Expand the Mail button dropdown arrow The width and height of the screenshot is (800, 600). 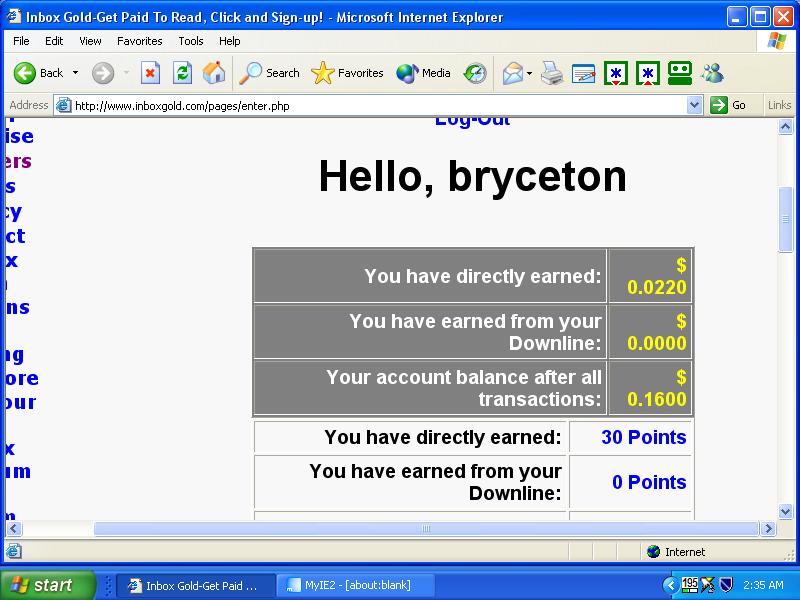tap(527, 73)
